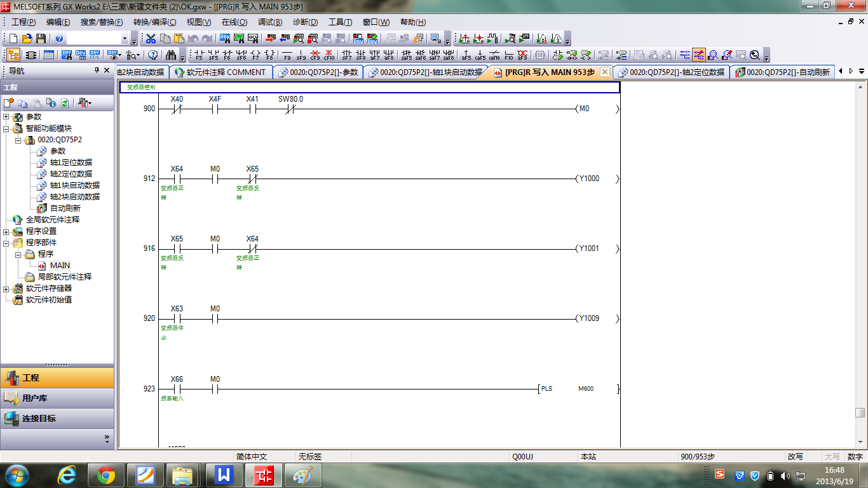Click the vertical scrollbar thumb in ladder editor
This screenshot has height=488, width=868.
(x=860, y=412)
